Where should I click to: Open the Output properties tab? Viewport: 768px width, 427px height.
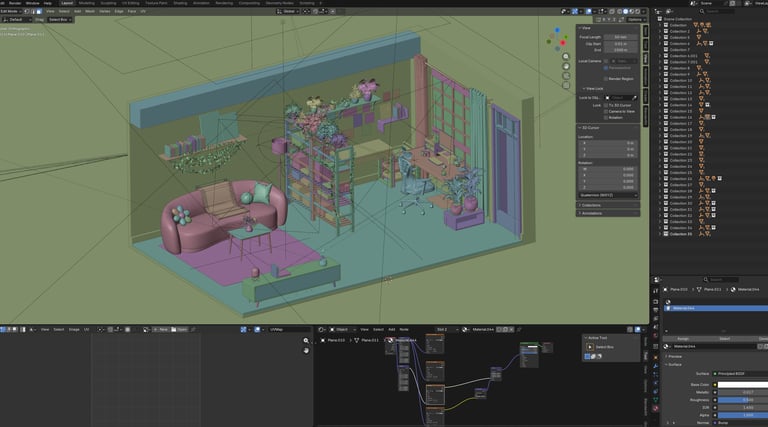tap(656, 310)
